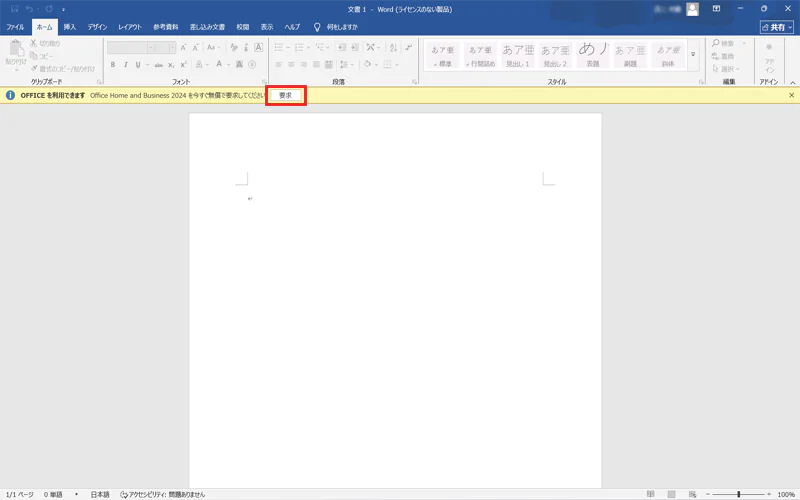Switch to the 参考資料 tab
This screenshot has height=500, width=800.
tap(166, 27)
